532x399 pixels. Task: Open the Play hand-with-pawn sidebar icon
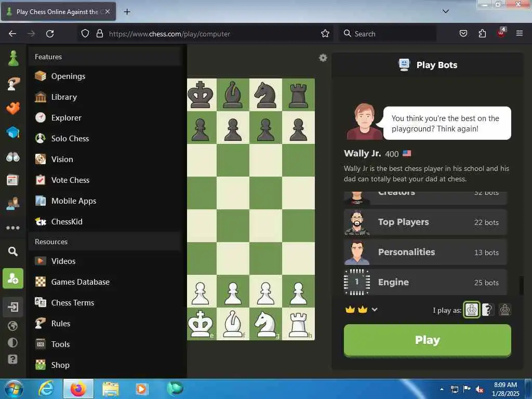13,84
